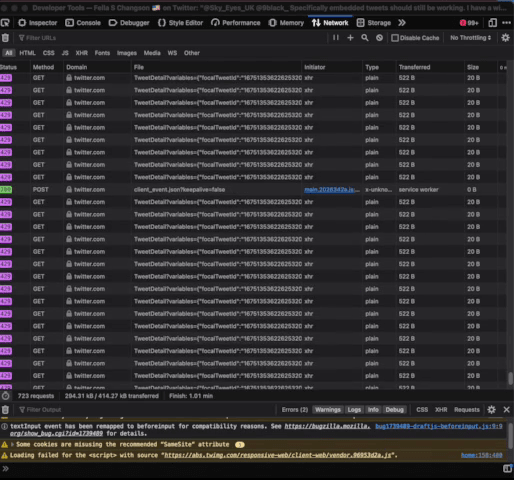Activate the element picker icon
Screen dimensions: 514x480
tap(5, 23)
